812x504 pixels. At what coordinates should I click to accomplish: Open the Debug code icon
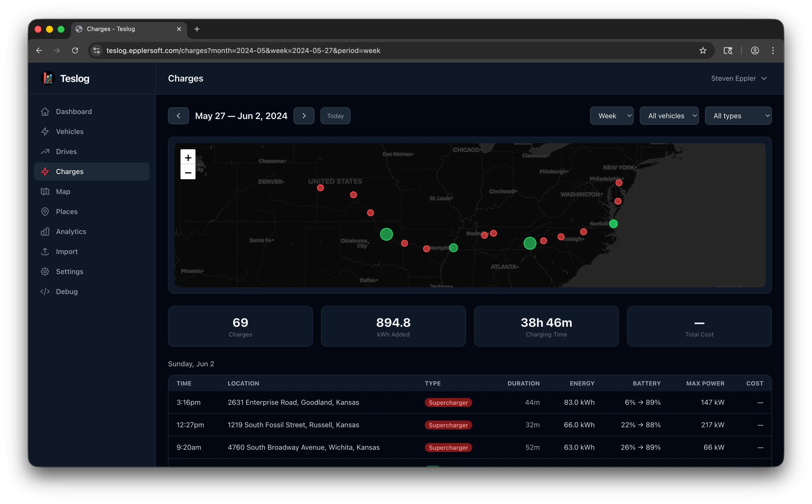click(45, 291)
